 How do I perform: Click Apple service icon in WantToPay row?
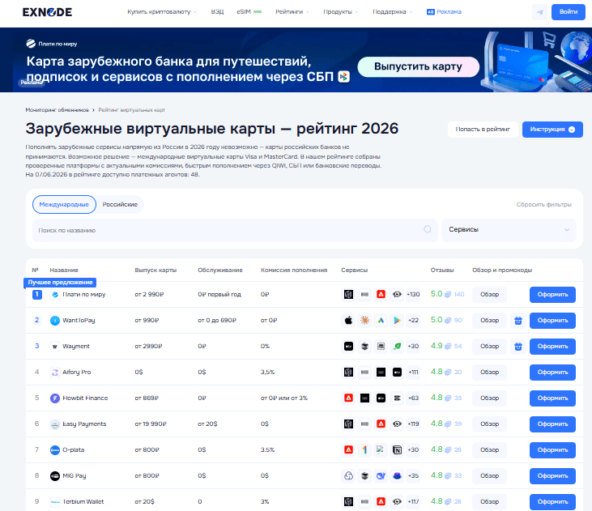click(x=348, y=320)
